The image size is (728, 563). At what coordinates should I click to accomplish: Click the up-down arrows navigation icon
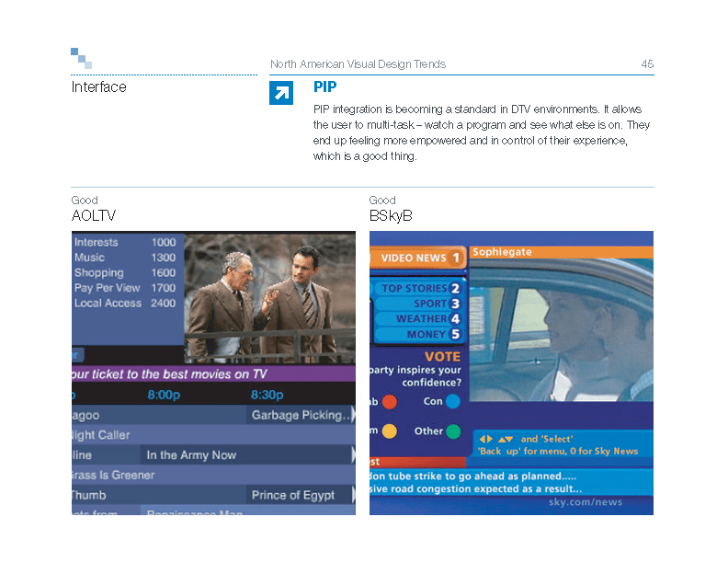(x=506, y=439)
